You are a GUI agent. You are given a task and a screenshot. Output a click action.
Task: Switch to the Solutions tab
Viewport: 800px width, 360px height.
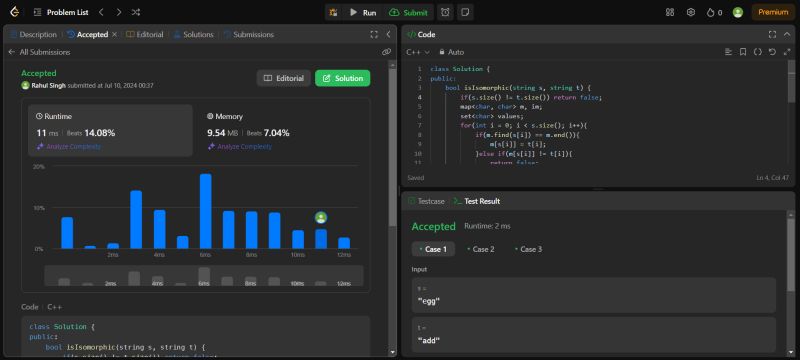(x=193, y=35)
